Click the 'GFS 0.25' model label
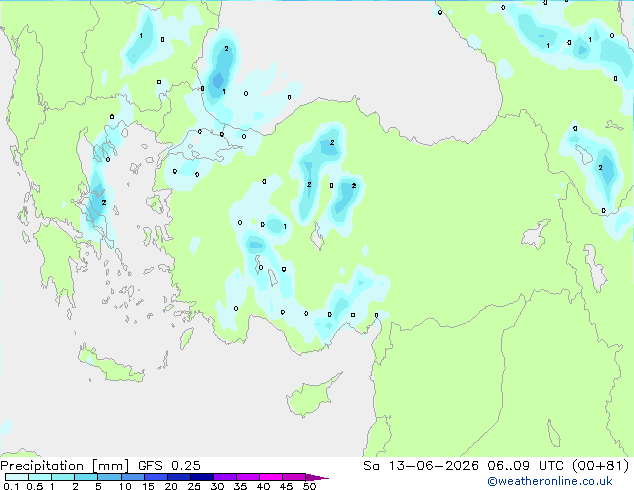This screenshot has width=634, height=490. (169, 466)
